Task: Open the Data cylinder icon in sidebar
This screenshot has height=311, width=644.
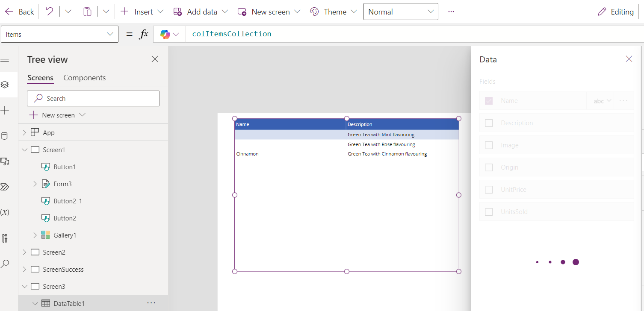Action: (5, 136)
